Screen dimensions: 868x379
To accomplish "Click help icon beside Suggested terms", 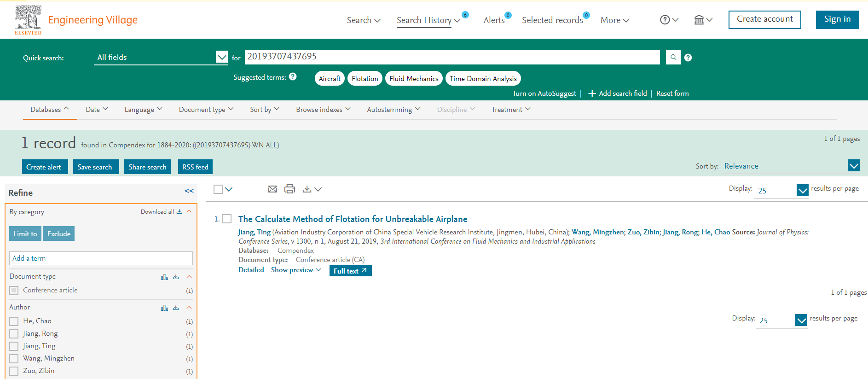I will (293, 77).
